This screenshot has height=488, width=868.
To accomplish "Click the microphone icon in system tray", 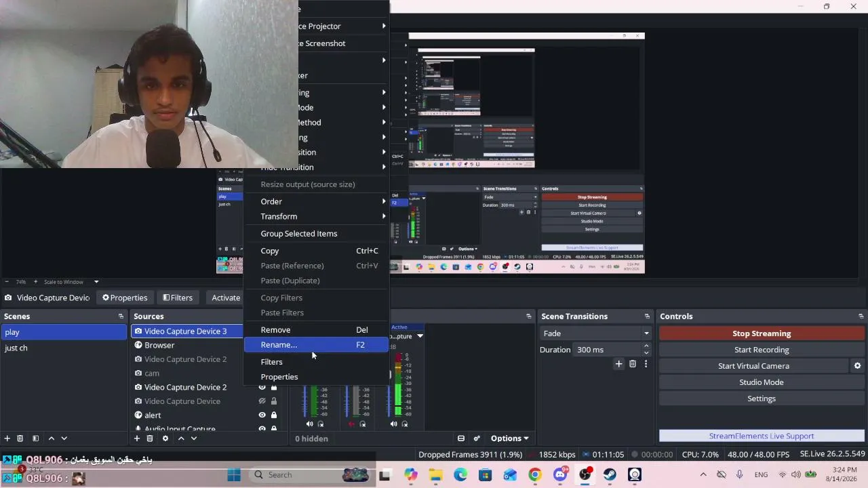I will [x=739, y=474].
